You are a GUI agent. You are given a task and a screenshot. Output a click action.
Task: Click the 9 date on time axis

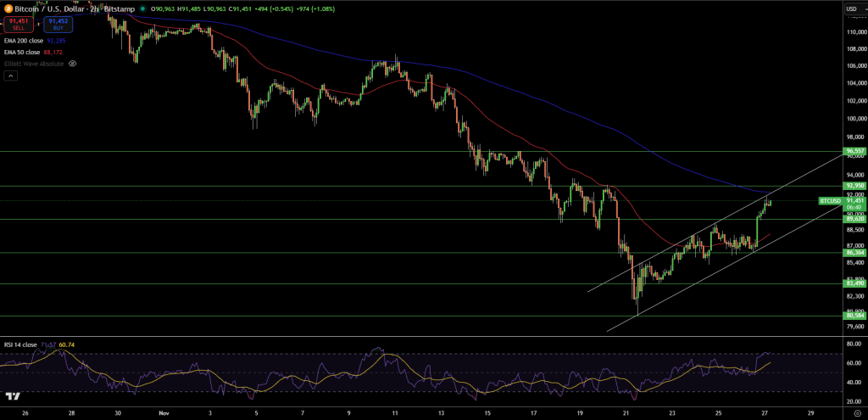pos(348,413)
